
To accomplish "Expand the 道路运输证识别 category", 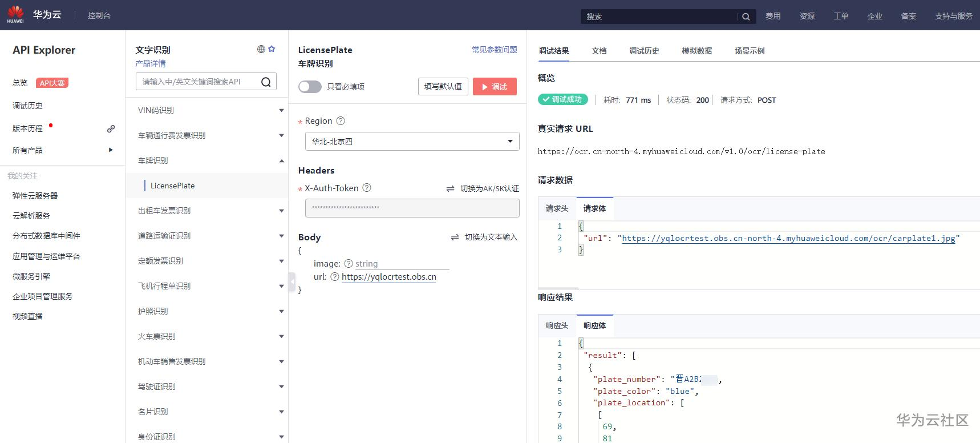I will (x=281, y=236).
